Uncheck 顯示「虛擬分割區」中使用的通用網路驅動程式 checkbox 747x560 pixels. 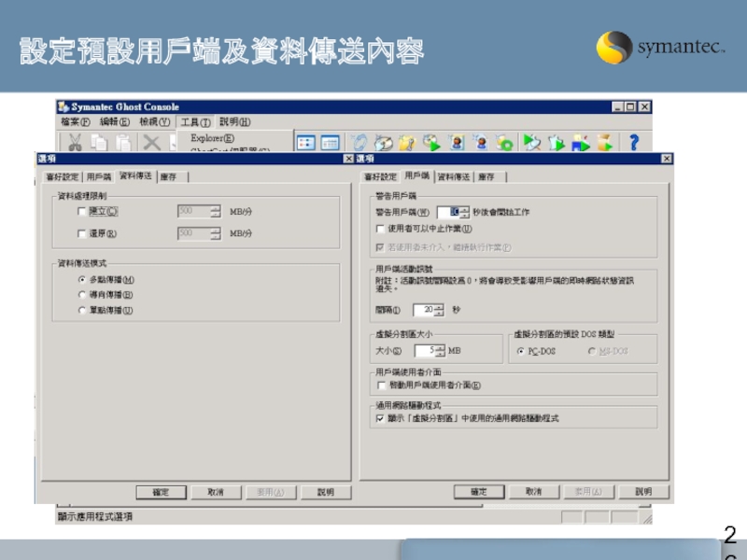pyautogui.click(x=380, y=418)
